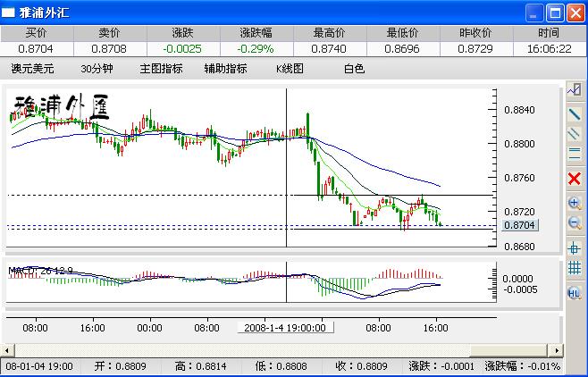Viewport: 588px width, 377px height.
Task: Click the red X delete drawings icon
Action: (x=574, y=179)
